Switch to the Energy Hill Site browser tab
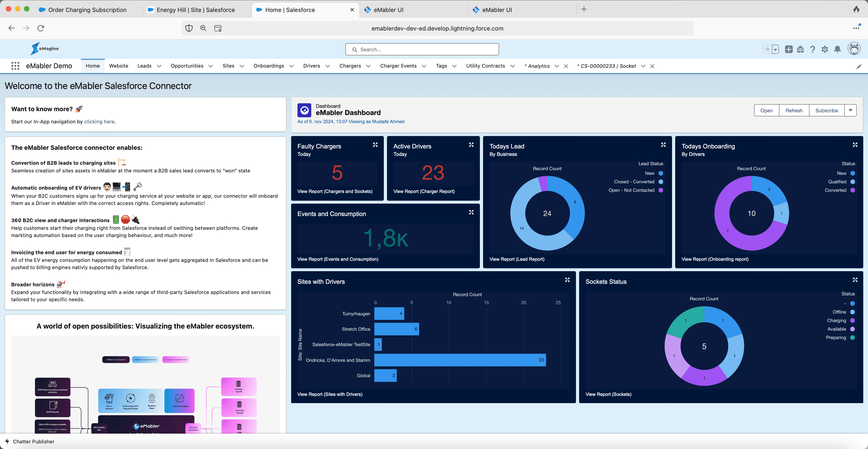The height and width of the screenshot is (449, 868). 196,10
